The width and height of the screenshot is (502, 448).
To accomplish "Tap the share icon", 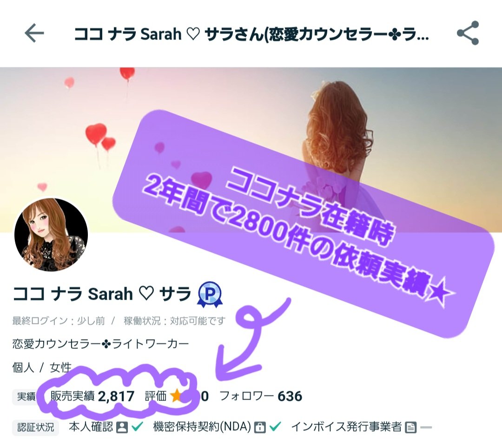I will [x=468, y=33].
